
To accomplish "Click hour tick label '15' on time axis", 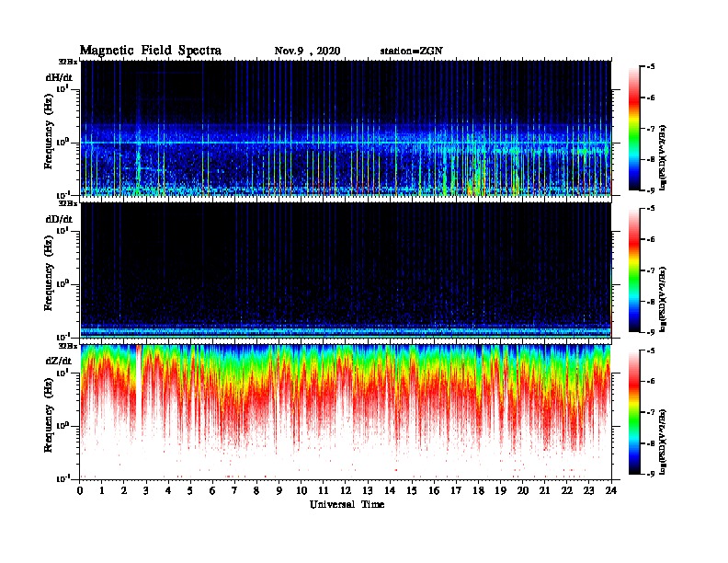I will pos(412,490).
